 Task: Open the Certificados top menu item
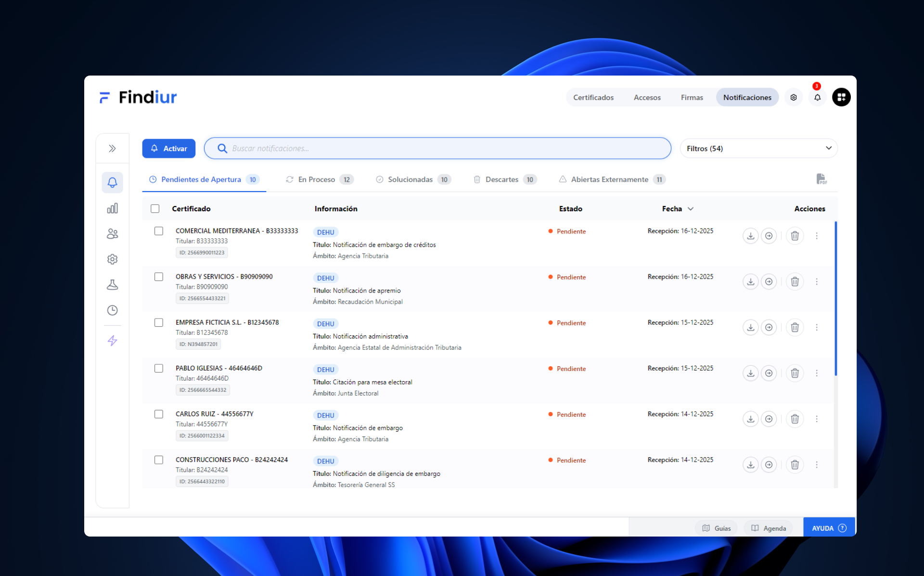point(593,97)
